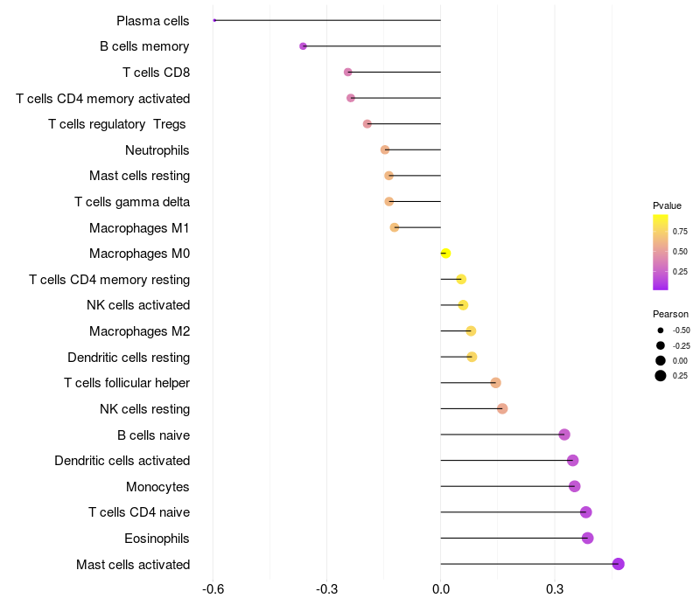The width and height of the screenshot is (700, 612).
Task: Select the Eosinophils data point
Action: tap(587, 538)
